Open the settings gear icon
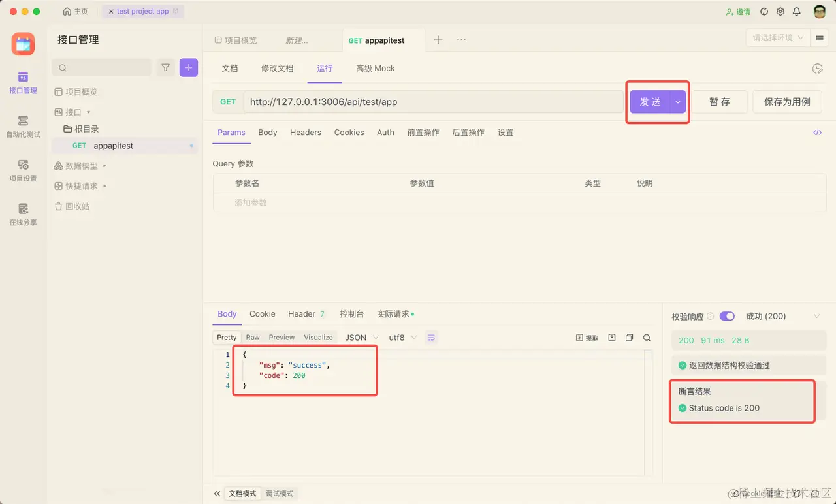836x504 pixels. tap(780, 12)
